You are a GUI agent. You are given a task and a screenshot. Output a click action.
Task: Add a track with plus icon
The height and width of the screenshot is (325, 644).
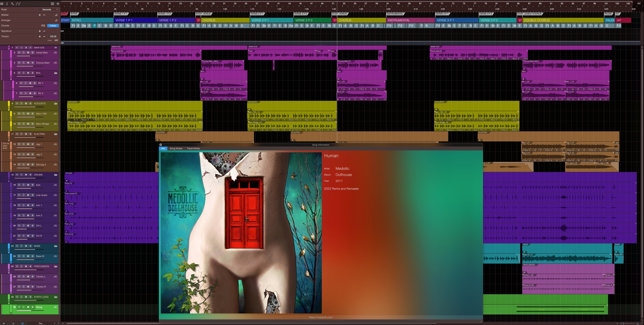click(58, 4)
